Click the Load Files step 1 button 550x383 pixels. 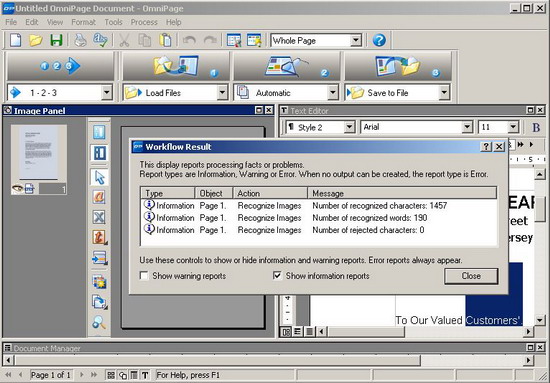pyautogui.click(x=175, y=66)
